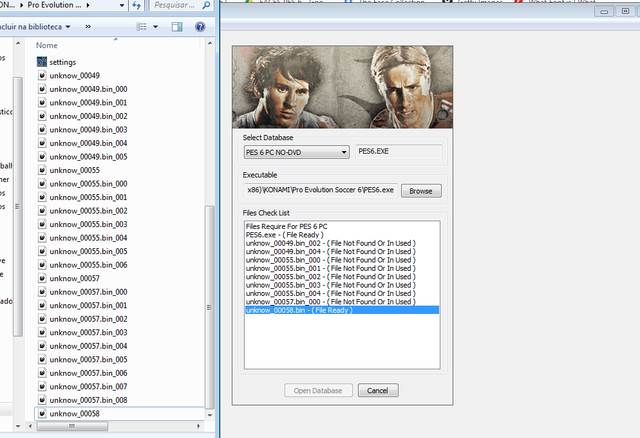Select file icon of unknow_00055.bin_001

tap(42, 197)
